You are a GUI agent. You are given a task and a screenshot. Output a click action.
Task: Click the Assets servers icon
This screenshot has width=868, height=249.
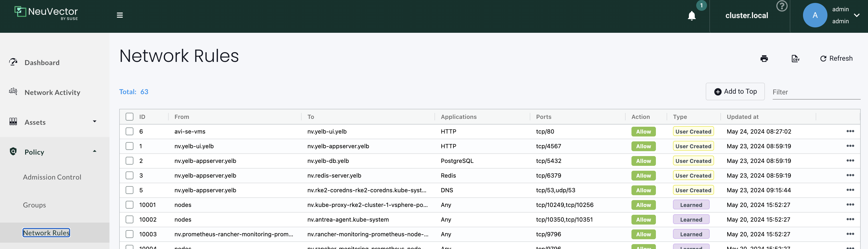[13, 122]
